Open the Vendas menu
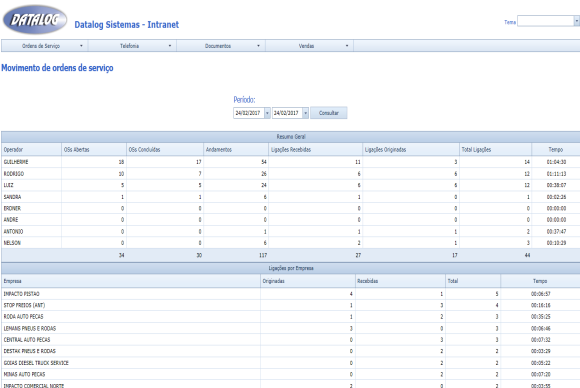 click(x=309, y=46)
